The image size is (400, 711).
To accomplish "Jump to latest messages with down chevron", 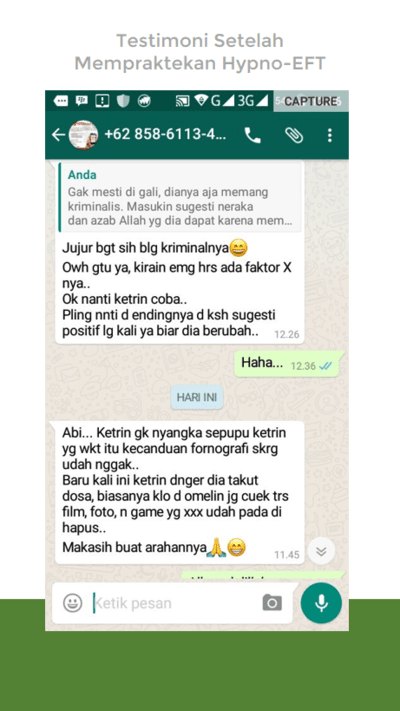I will pos(321,551).
